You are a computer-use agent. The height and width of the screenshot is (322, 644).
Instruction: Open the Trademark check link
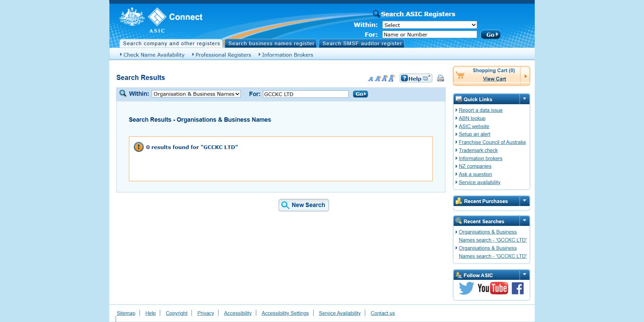[x=478, y=150]
